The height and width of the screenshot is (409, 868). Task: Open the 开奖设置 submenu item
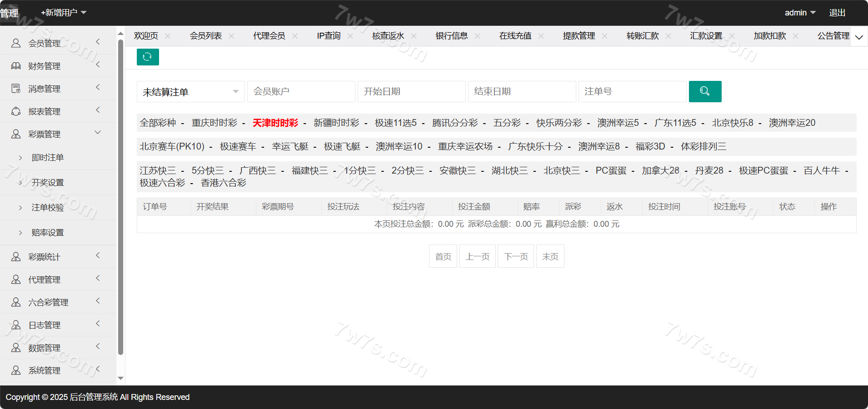pyautogui.click(x=48, y=182)
